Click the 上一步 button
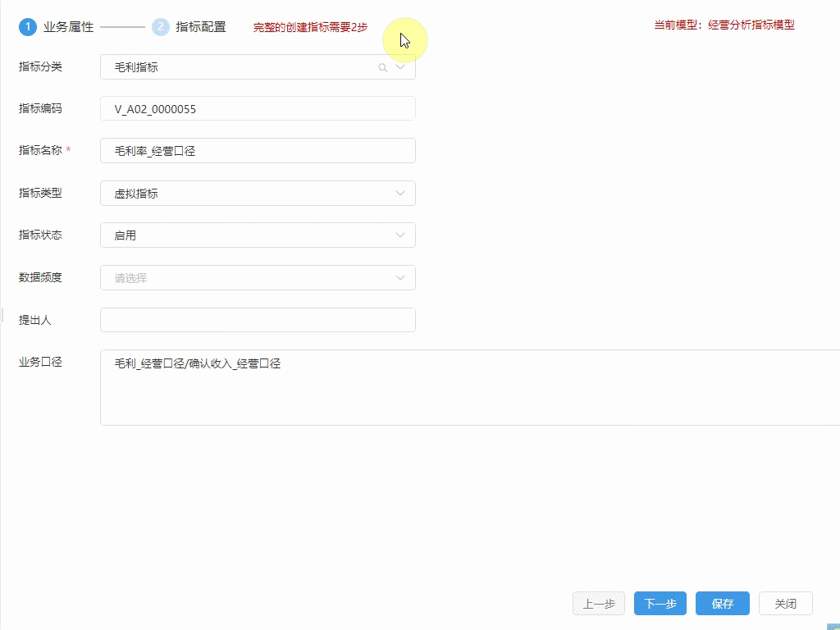The image size is (840, 630). pos(598,603)
